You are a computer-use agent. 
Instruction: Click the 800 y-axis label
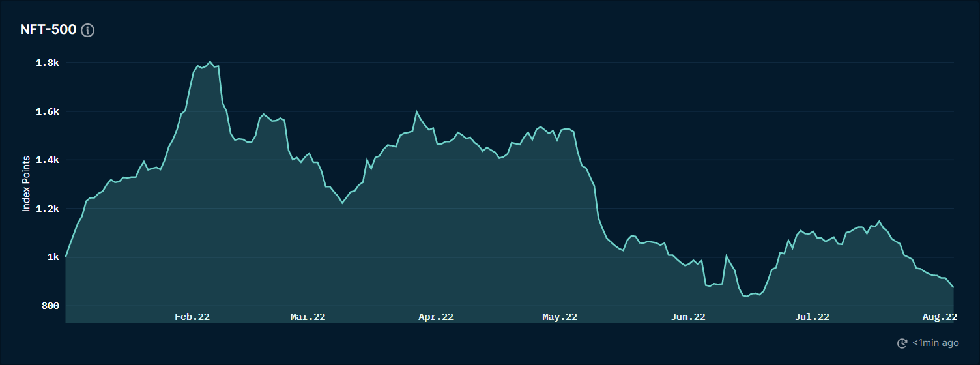(x=51, y=306)
